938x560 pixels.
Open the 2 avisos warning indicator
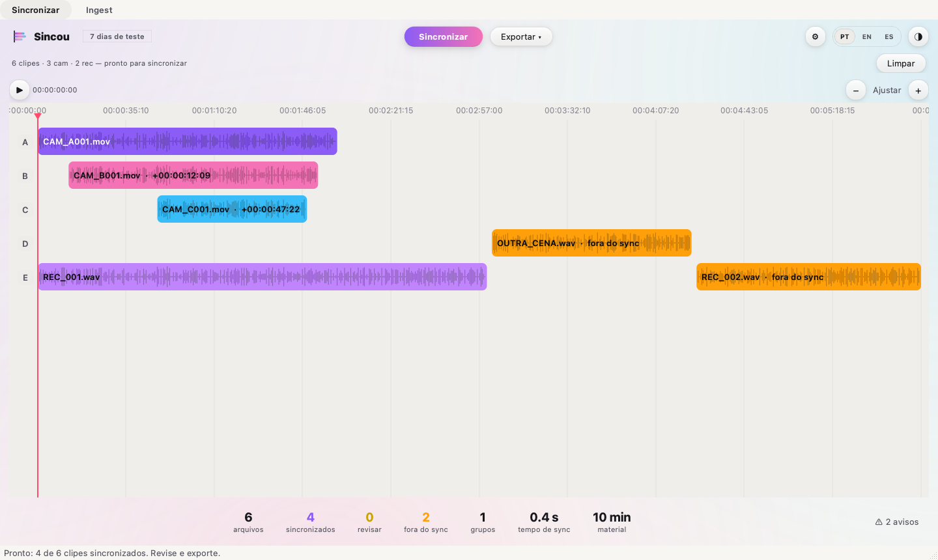[897, 522]
